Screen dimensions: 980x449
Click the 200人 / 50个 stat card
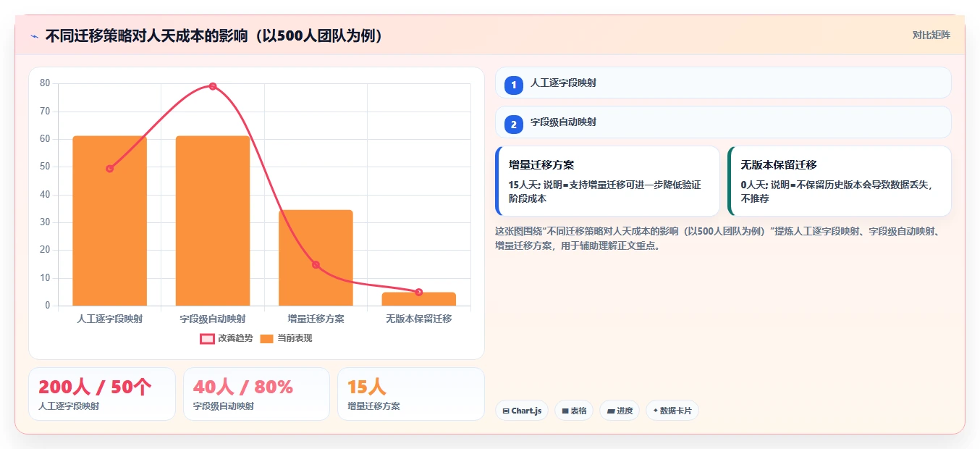pyautogui.click(x=102, y=394)
